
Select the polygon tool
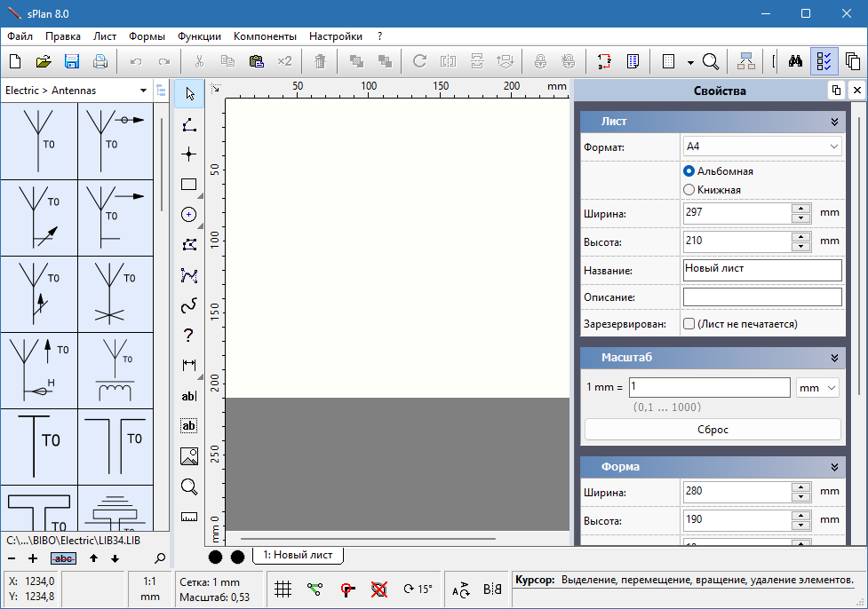tap(189, 244)
